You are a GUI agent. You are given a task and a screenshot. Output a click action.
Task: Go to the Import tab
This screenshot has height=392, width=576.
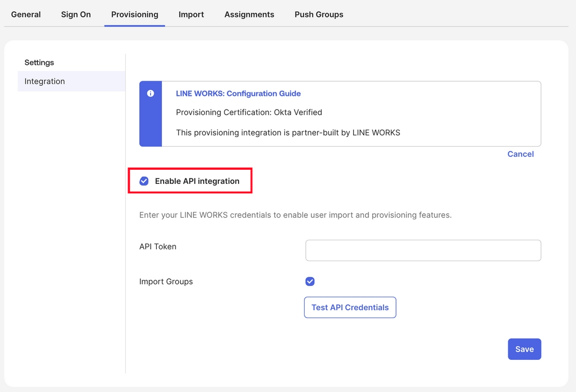tap(191, 14)
